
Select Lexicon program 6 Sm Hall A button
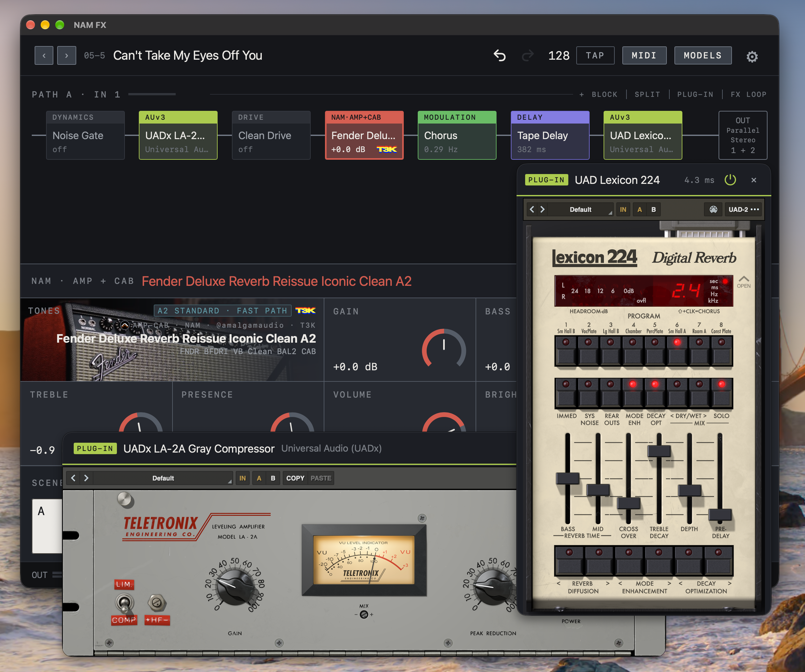click(x=677, y=351)
